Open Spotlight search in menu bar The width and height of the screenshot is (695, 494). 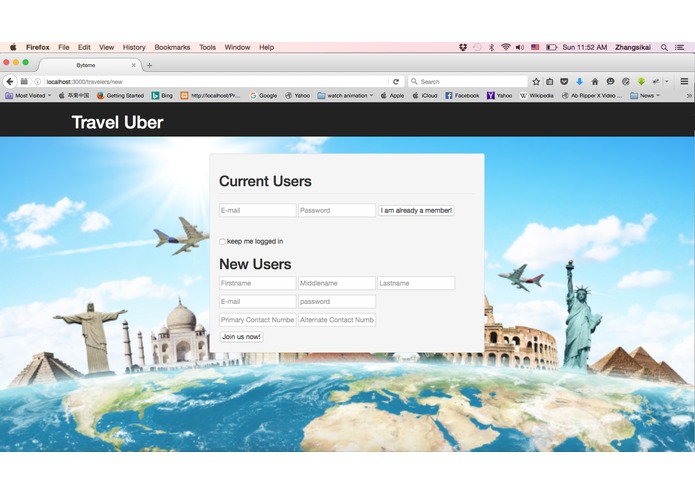point(664,47)
